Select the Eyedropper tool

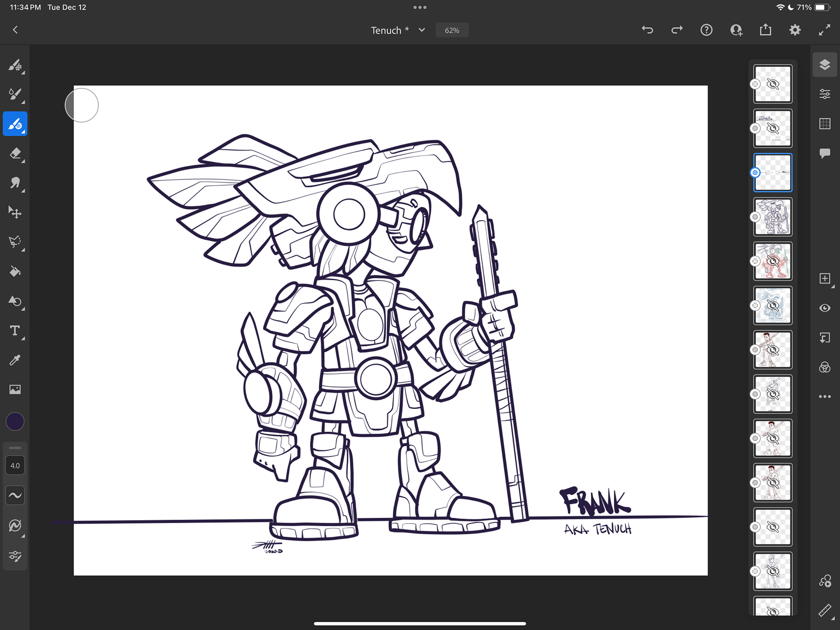click(x=15, y=360)
